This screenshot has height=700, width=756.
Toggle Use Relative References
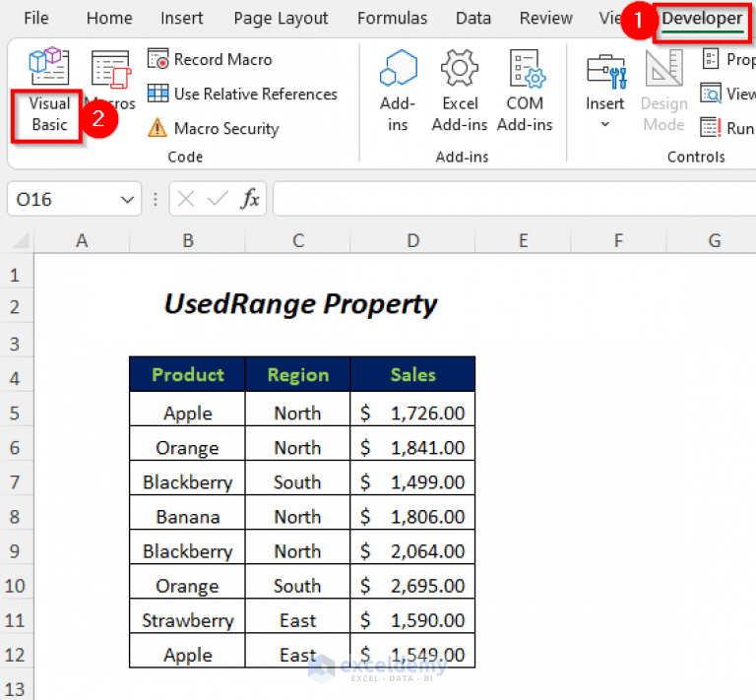[x=242, y=94]
